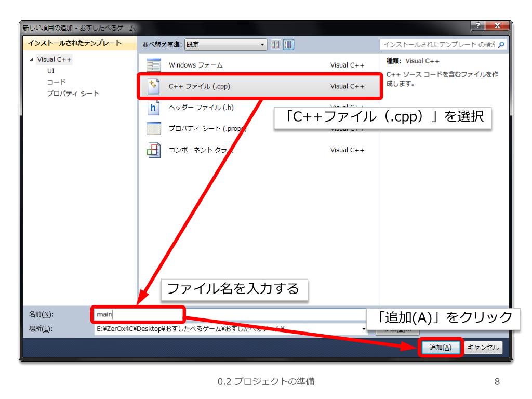Click the '種類: Visual C++' description label
This screenshot has width=532, height=399.
click(x=413, y=61)
